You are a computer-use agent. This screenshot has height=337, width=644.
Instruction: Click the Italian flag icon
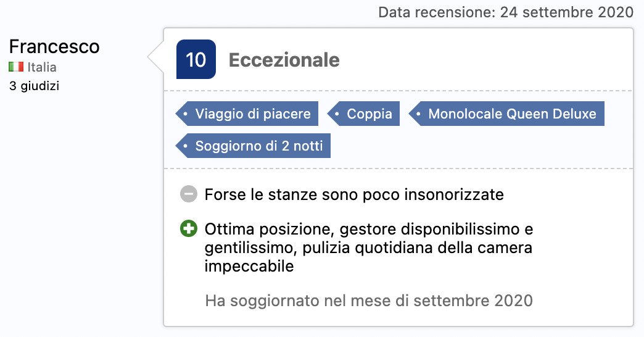pyautogui.click(x=16, y=67)
